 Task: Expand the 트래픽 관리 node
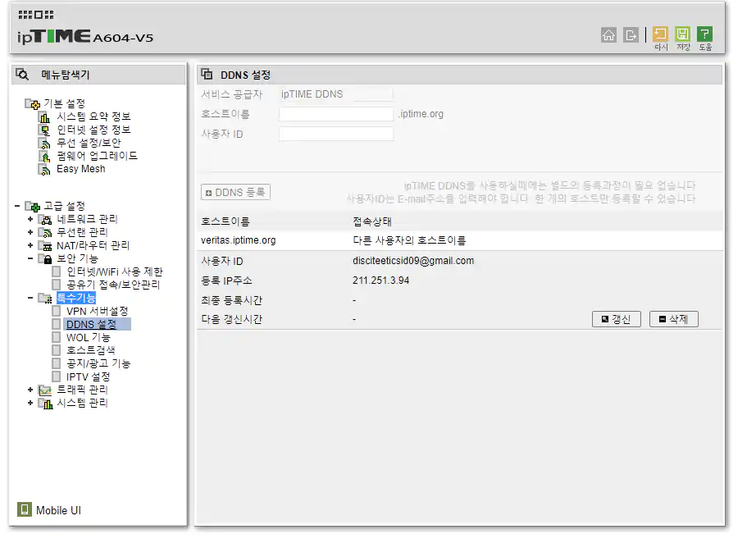(x=30, y=390)
